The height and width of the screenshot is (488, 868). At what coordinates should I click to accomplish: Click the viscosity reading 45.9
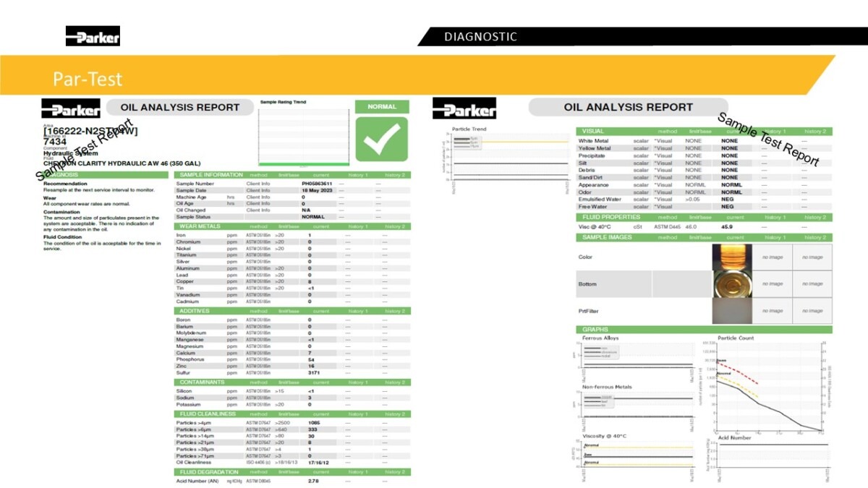tap(728, 227)
